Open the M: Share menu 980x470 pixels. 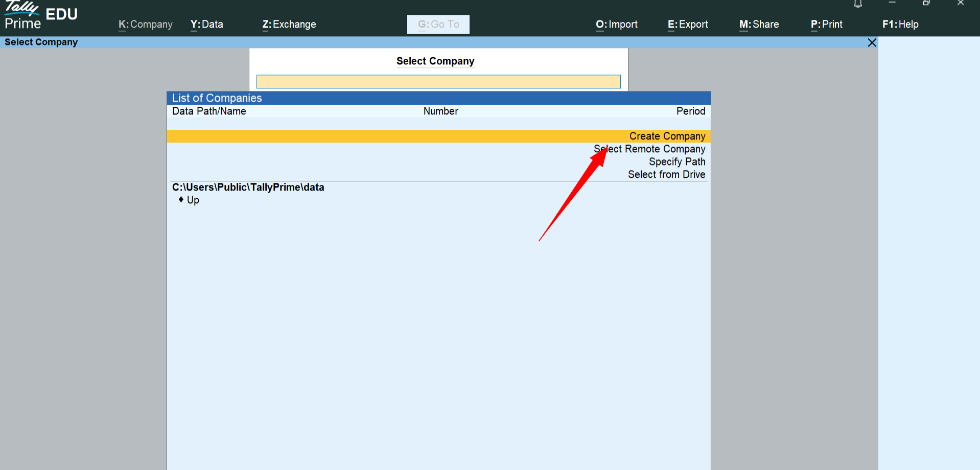pos(759,25)
